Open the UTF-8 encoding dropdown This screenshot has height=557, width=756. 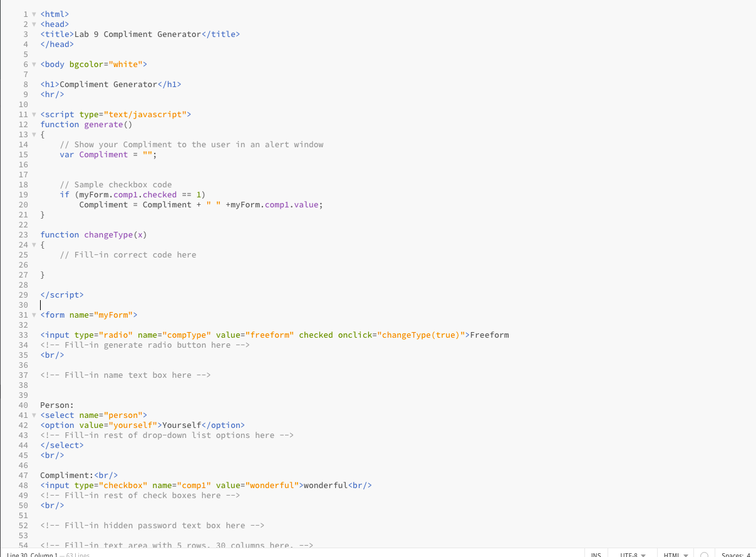(631, 554)
